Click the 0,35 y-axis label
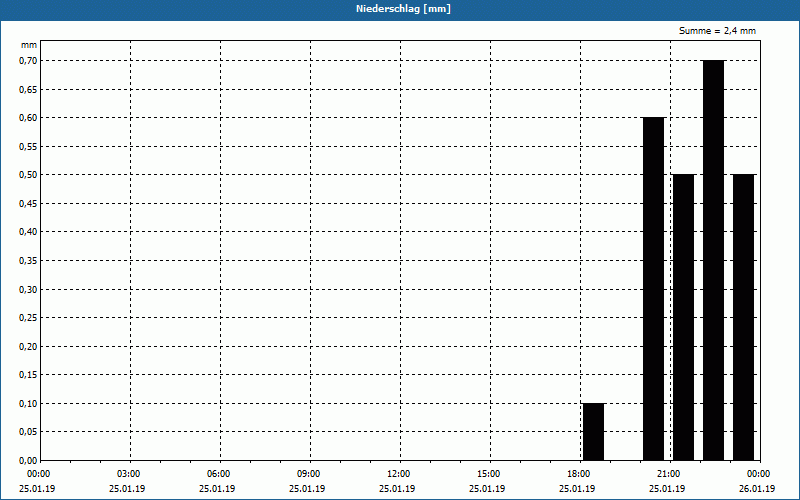Viewport: 800px width, 500px height. click(29, 261)
